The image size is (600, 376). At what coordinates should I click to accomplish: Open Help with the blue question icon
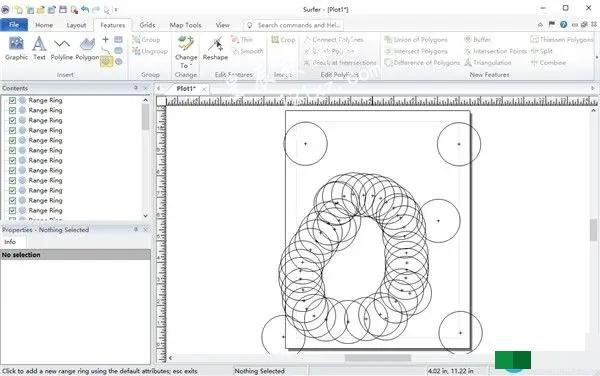tap(563, 24)
